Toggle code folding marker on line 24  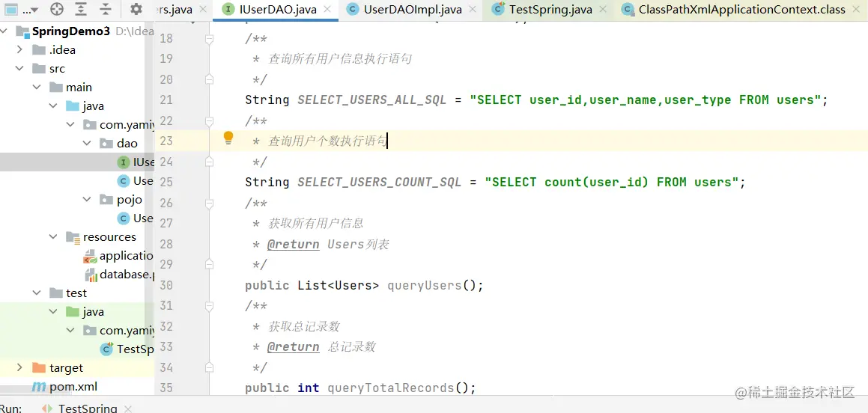point(209,162)
